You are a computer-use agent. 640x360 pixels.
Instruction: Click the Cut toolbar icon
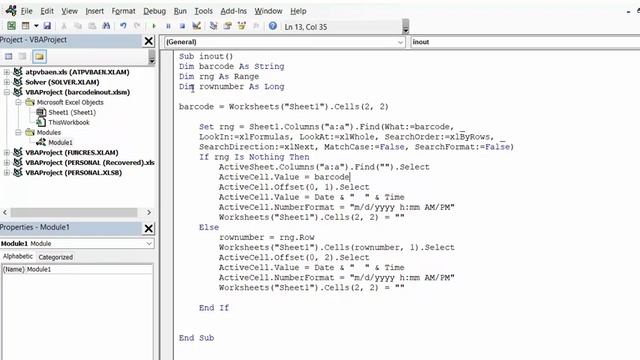point(64,26)
